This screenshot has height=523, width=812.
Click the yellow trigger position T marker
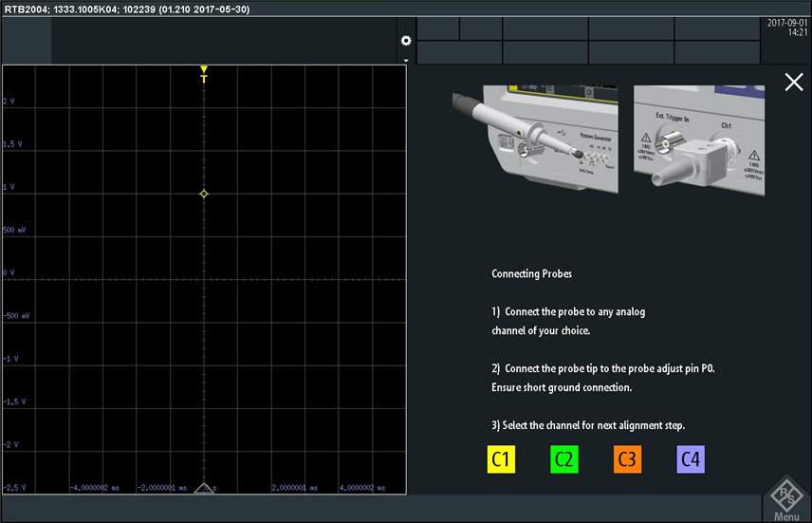203,75
